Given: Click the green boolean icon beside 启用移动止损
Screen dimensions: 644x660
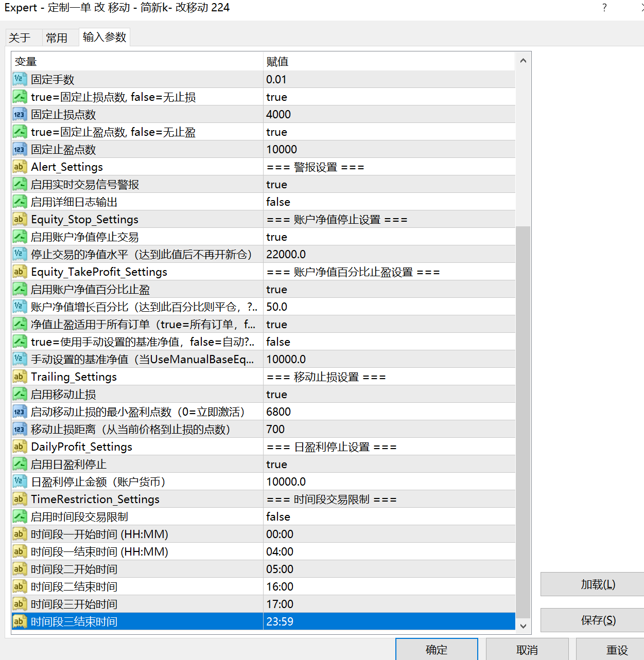Looking at the screenshot, I should coord(20,394).
